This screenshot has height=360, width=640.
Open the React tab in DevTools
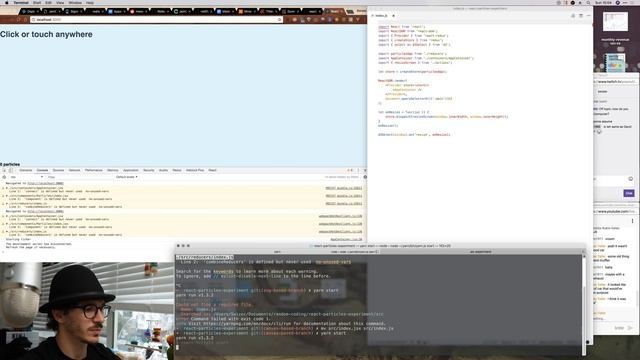(212, 170)
